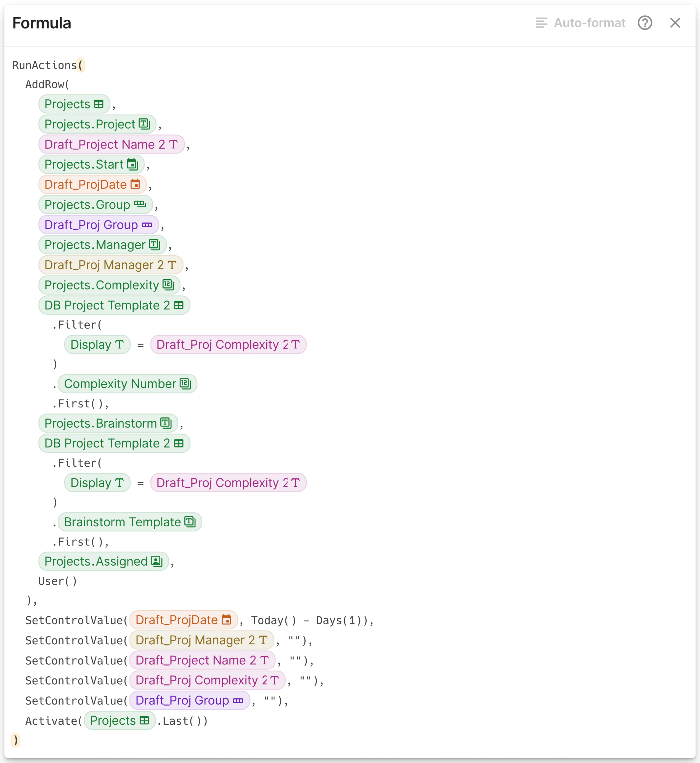Image resolution: width=700 pixels, height=763 pixels.
Task: Click the Projects.Brainstorm chip
Action: coord(108,423)
